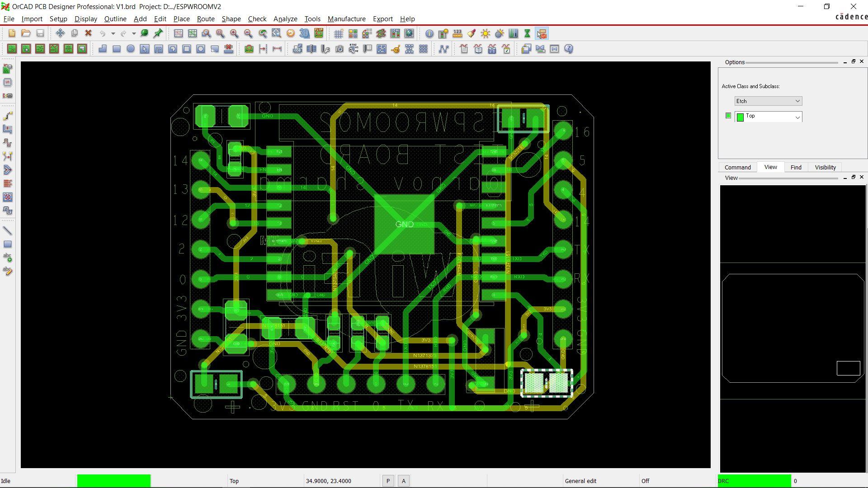Open the help question-mark icon
This screenshot has width=868, height=488.
pyautogui.click(x=569, y=49)
